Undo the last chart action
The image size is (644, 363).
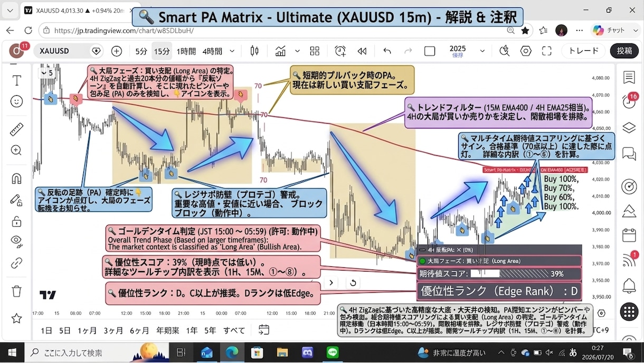[387, 51]
